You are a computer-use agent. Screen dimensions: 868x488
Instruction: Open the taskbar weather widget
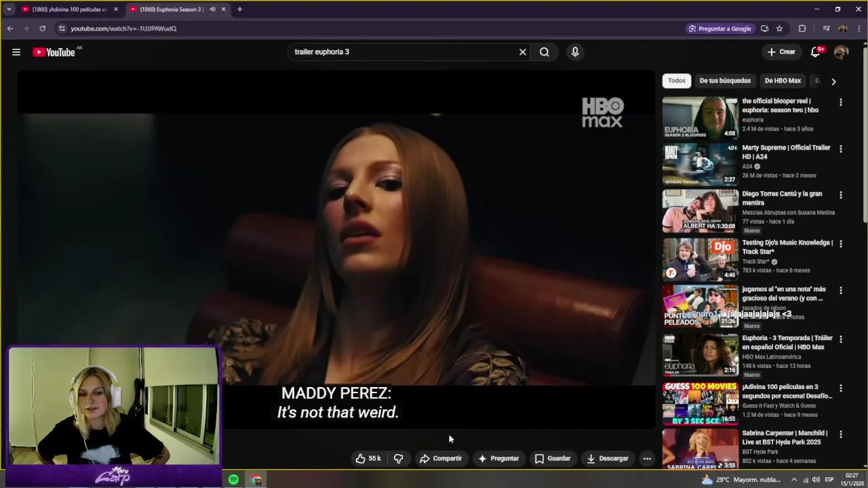point(741,480)
